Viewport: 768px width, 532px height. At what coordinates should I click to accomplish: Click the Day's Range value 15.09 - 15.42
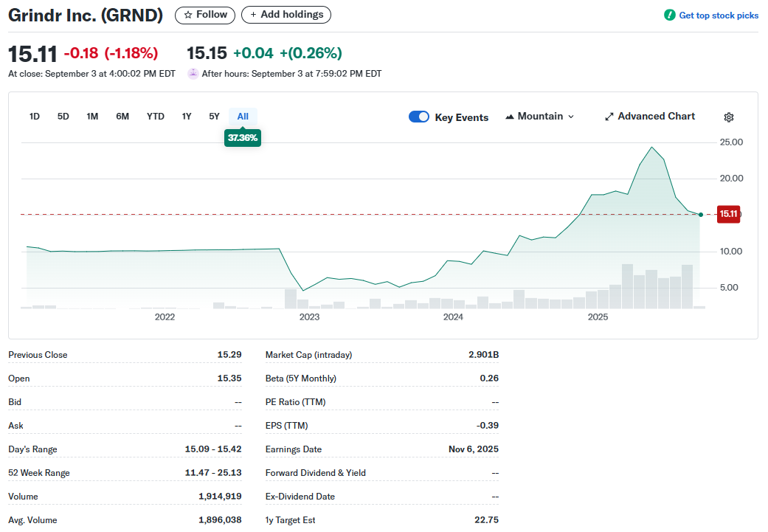pos(213,449)
